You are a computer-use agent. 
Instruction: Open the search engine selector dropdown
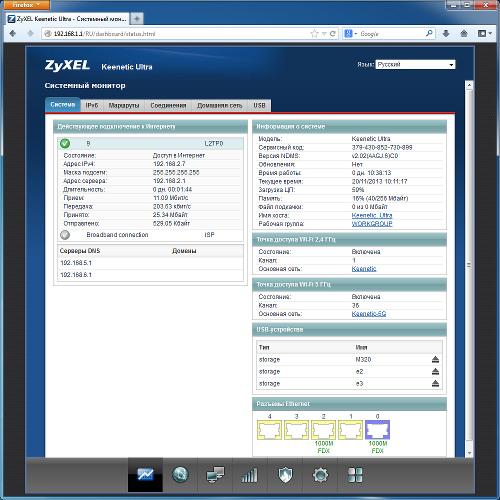coord(351,34)
